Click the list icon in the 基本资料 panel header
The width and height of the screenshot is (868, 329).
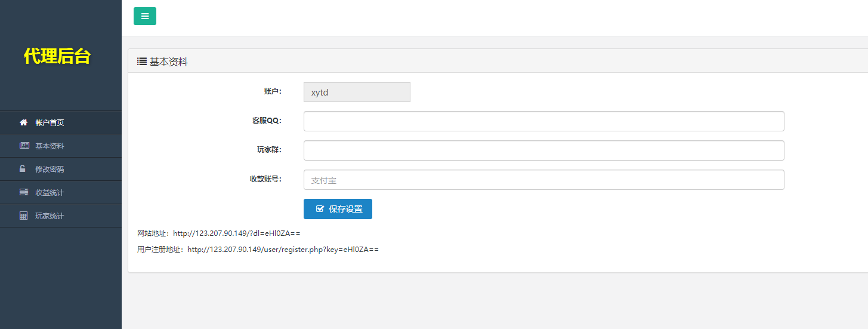[x=142, y=61]
